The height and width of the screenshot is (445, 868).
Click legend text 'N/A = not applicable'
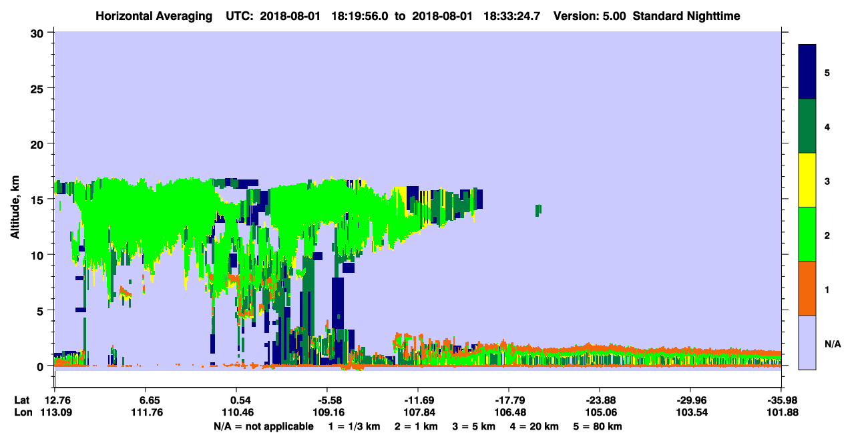(264, 426)
